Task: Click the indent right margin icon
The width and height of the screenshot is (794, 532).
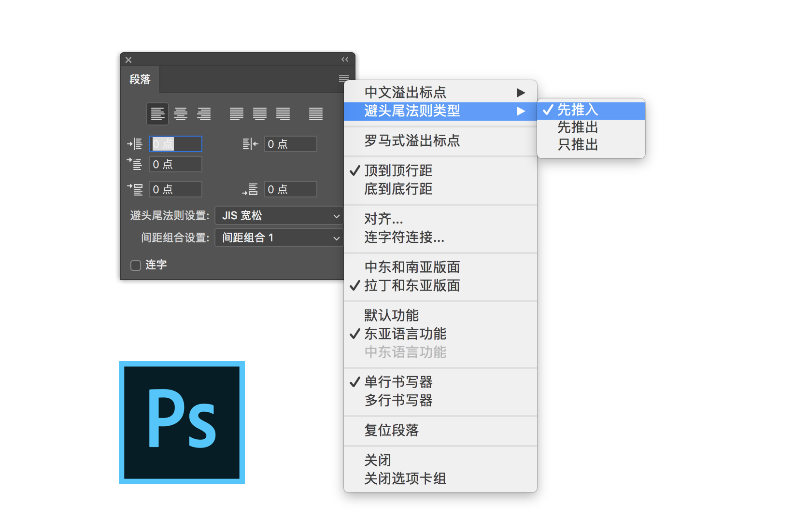Action: tap(250, 144)
